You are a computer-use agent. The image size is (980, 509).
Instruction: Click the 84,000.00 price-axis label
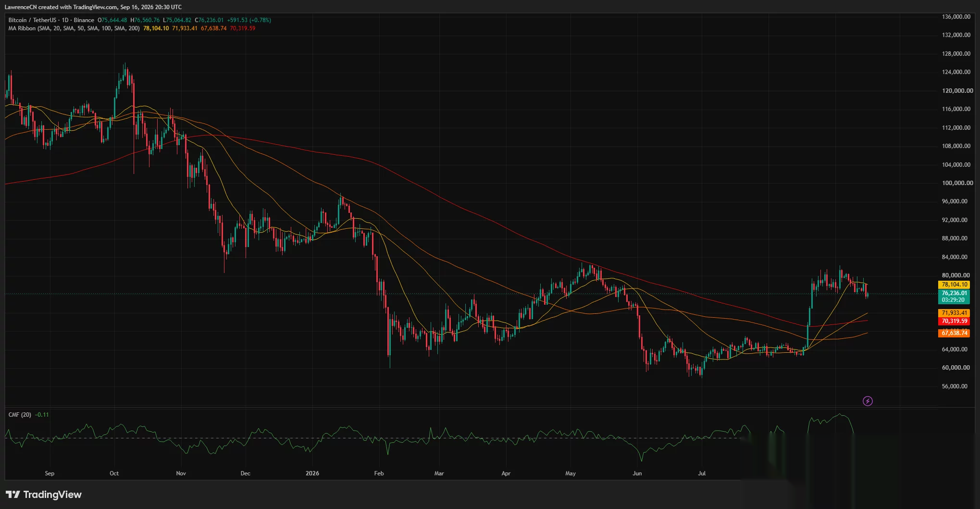955,257
